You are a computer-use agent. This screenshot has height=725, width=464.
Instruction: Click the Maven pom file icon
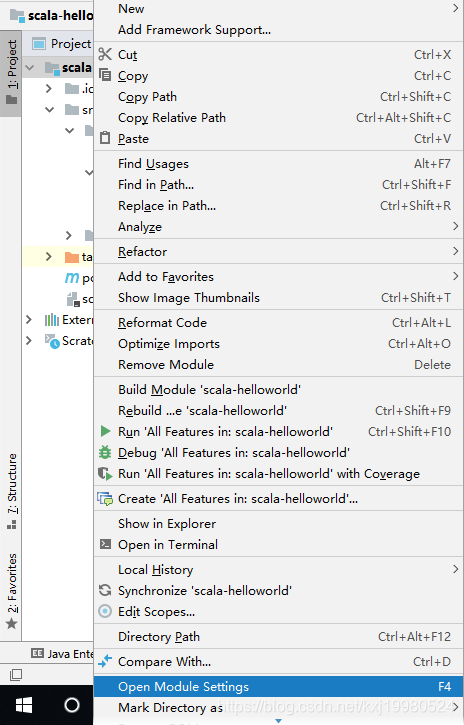click(72, 277)
